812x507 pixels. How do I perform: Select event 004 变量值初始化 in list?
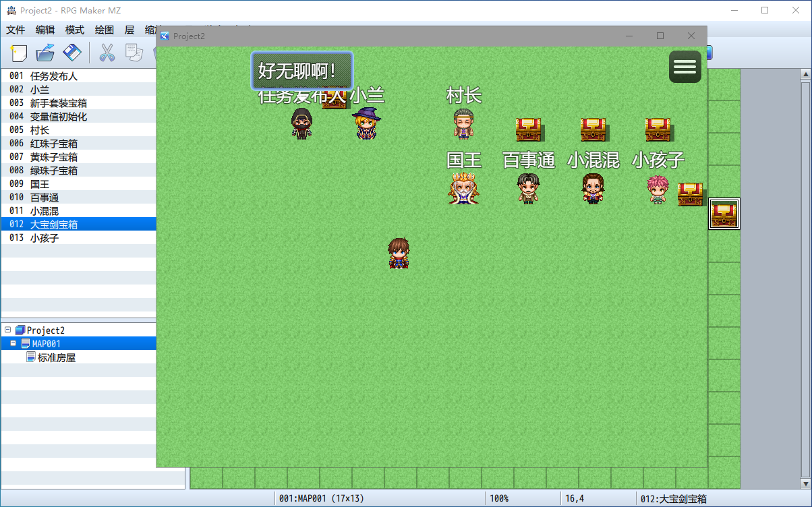click(78, 117)
